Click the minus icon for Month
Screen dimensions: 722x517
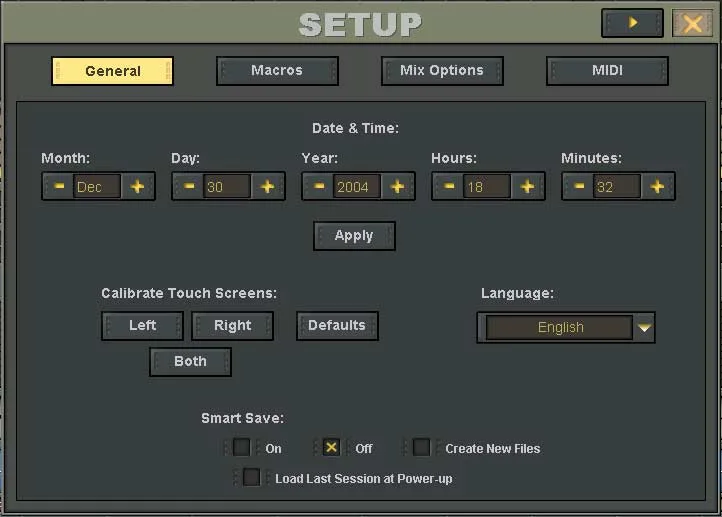coord(59,186)
